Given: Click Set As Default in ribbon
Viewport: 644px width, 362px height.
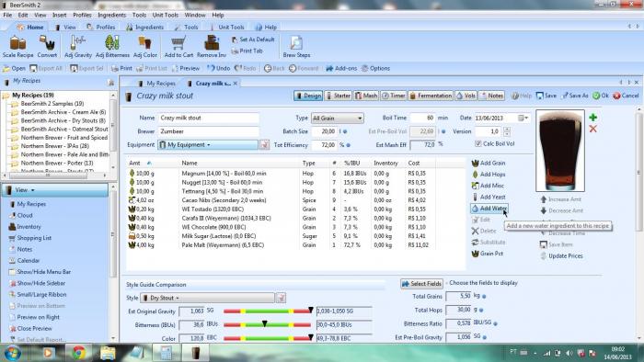Looking at the screenshot, I should point(253,40).
